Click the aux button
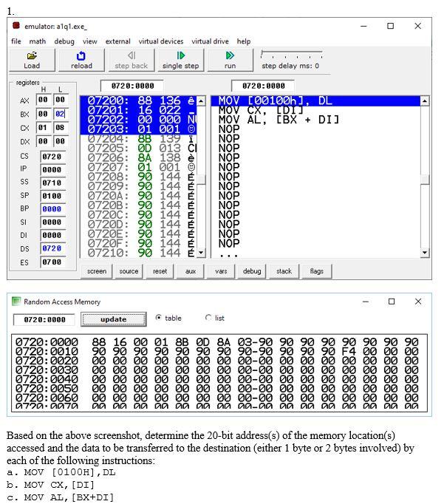444x504 pixels. coord(191,271)
